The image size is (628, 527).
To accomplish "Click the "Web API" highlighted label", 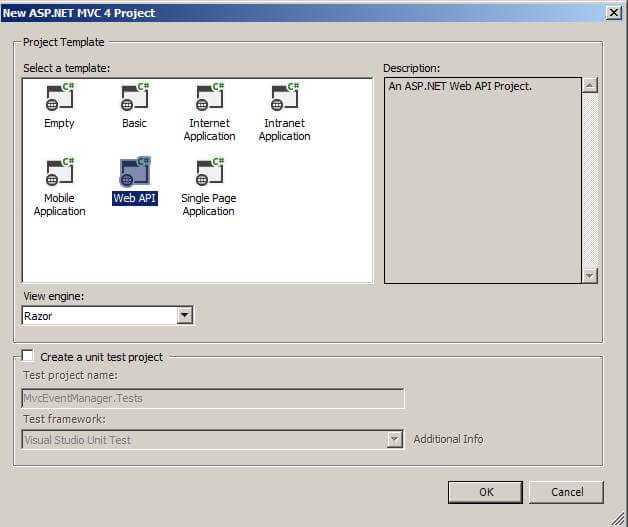I will click(x=135, y=198).
